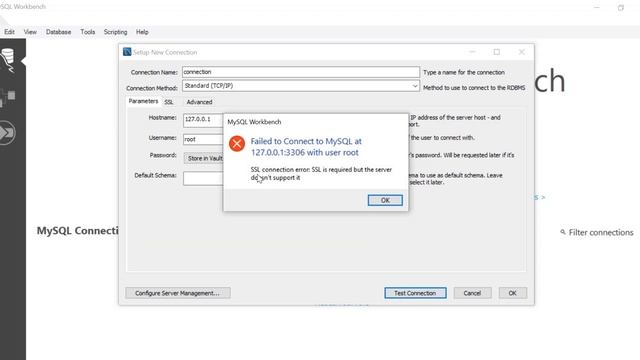Click the Test Connection button
This screenshot has width=640, height=360.
(415, 293)
